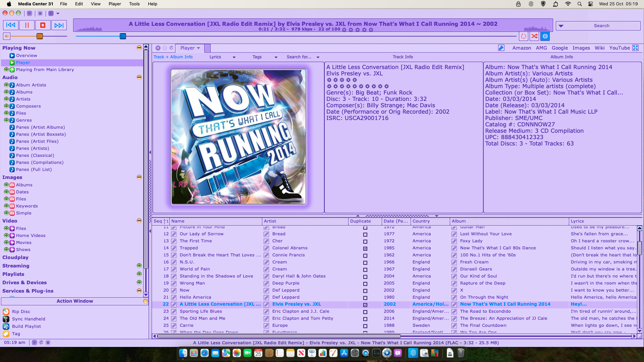Toggle Duplicate checkbox for The First Time
The height and width of the screenshot is (362, 644).
point(365,241)
